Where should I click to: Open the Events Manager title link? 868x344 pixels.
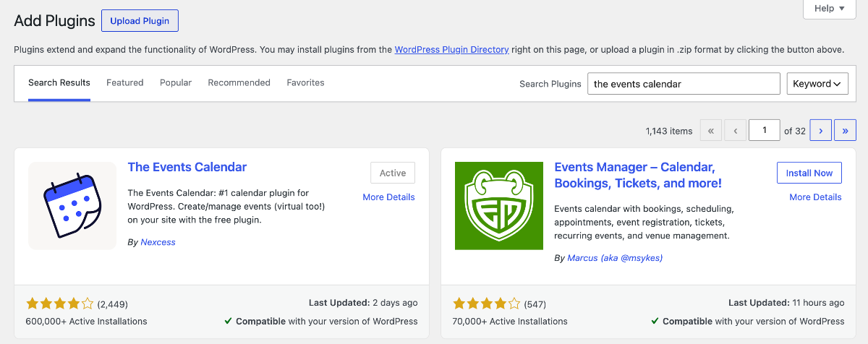click(638, 175)
